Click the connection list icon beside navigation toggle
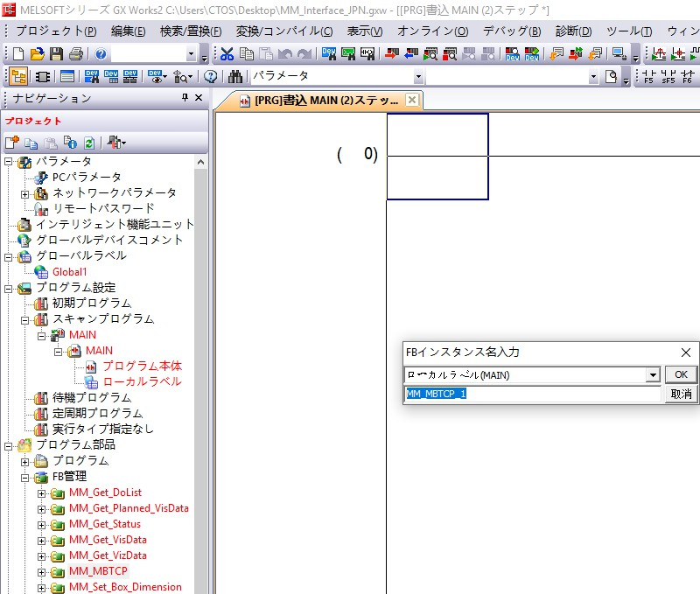Image resolution: width=700 pixels, height=594 pixels. click(x=42, y=77)
